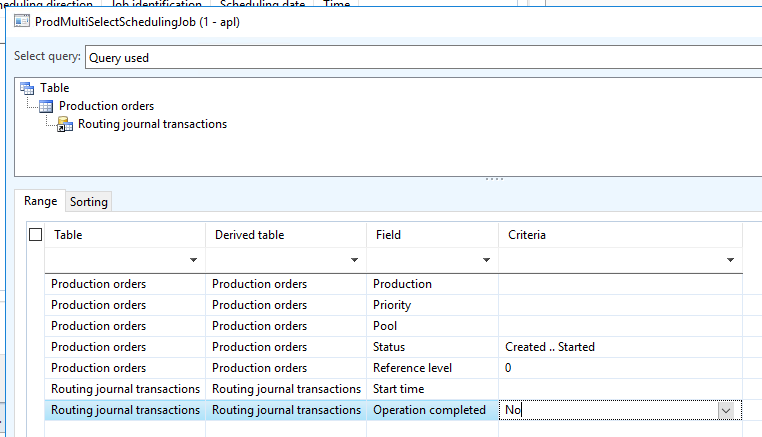
Task: Click Derived table cell in Reference level row
Action: 286,368
